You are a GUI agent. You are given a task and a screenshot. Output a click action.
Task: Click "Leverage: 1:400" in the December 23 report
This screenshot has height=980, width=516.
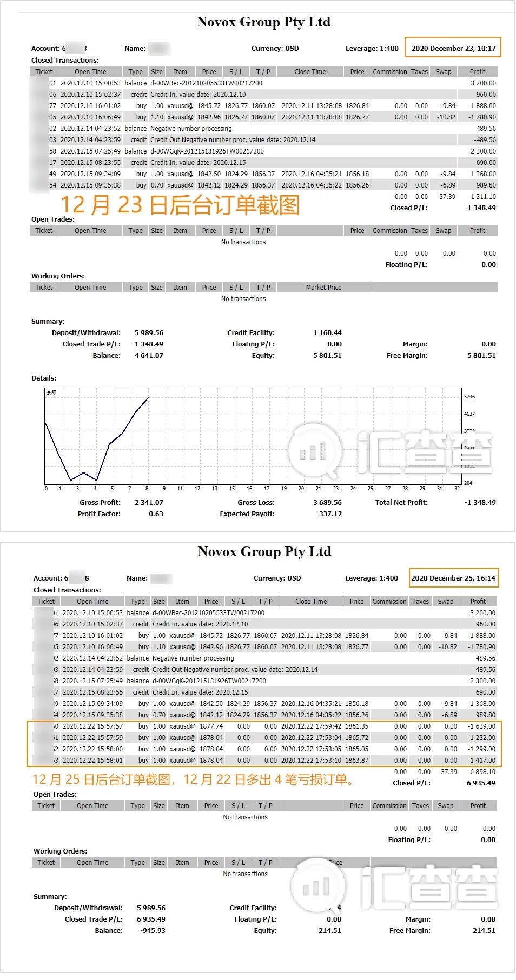[x=372, y=48]
